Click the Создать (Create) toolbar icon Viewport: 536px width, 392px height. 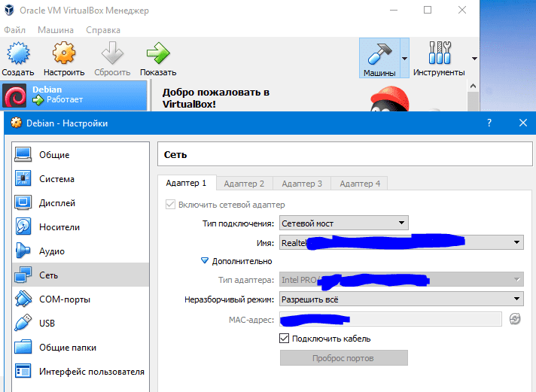pyautogui.click(x=17, y=54)
